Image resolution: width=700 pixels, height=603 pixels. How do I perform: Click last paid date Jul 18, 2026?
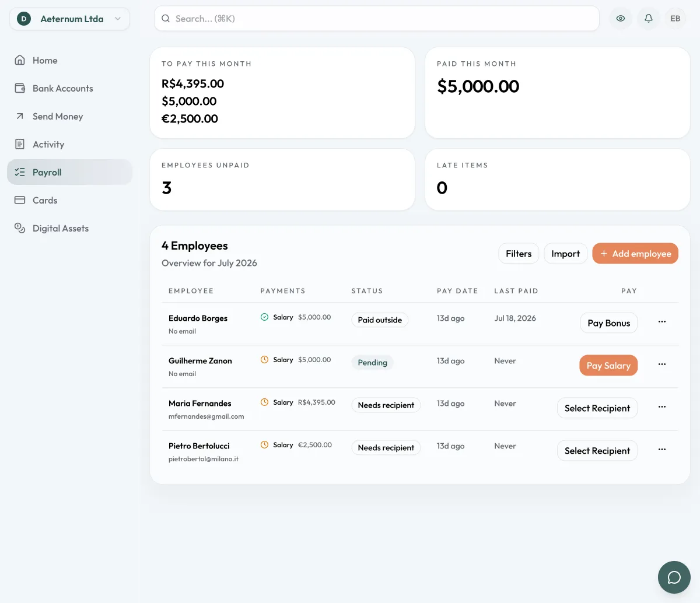point(515,318)
